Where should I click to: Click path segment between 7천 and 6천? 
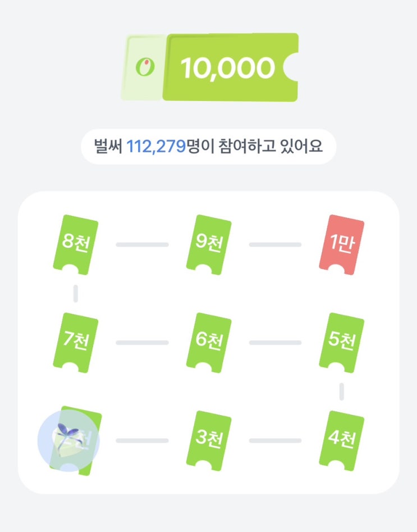142,342
